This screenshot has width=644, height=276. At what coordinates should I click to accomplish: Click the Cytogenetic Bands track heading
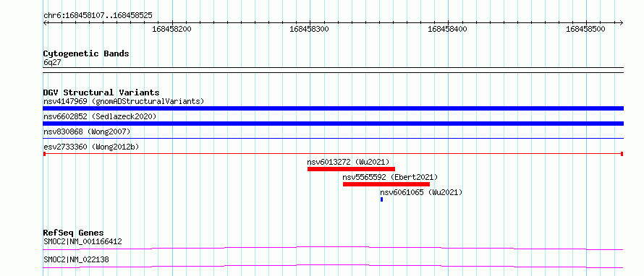[86, 53]
